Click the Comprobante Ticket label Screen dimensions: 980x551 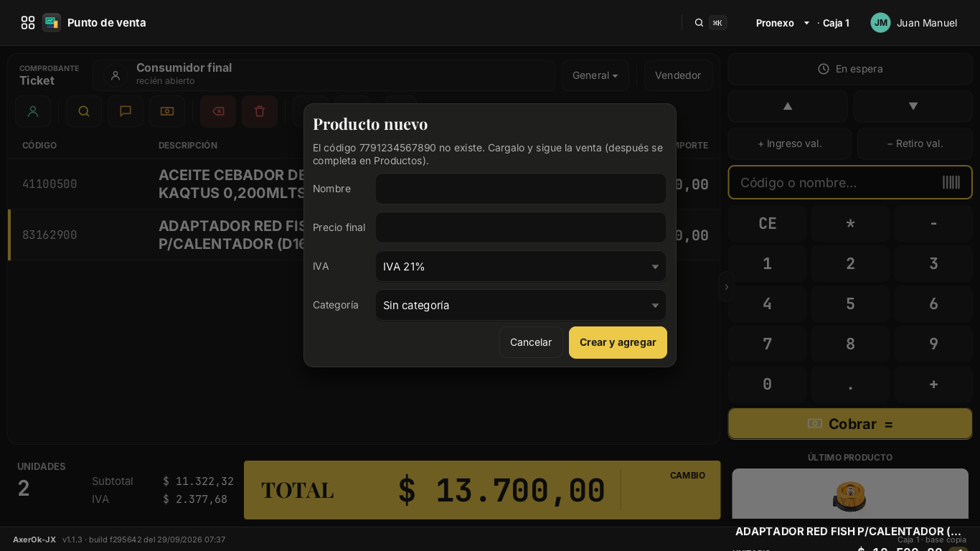[x=50, y=75]
